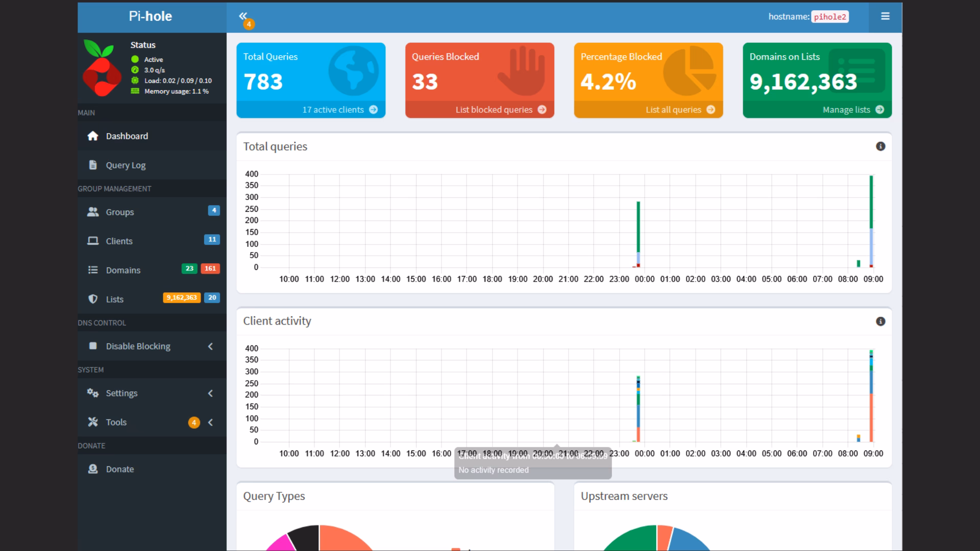Expand the Settings submenu chevron

coord(210,393)
